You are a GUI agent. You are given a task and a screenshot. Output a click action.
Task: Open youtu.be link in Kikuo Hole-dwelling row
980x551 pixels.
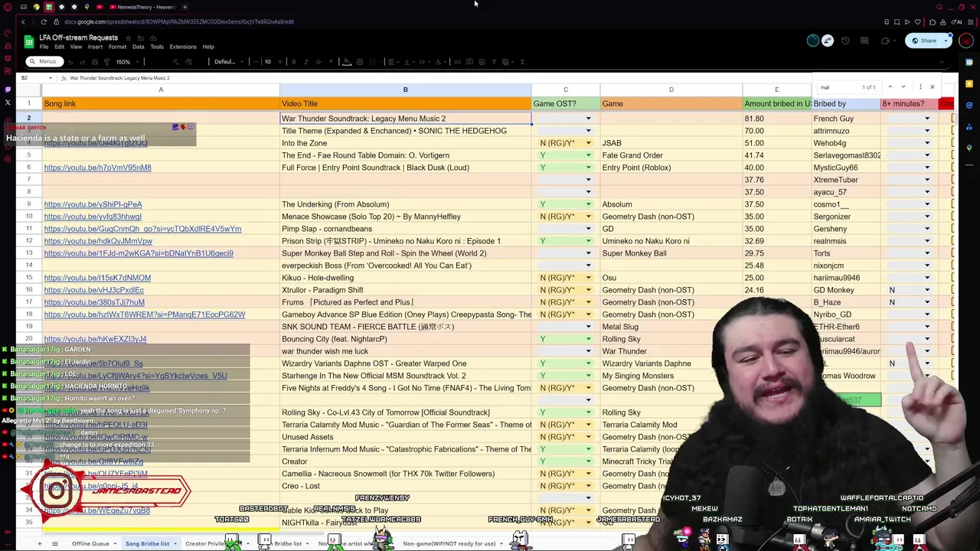[x=97, y=278]
